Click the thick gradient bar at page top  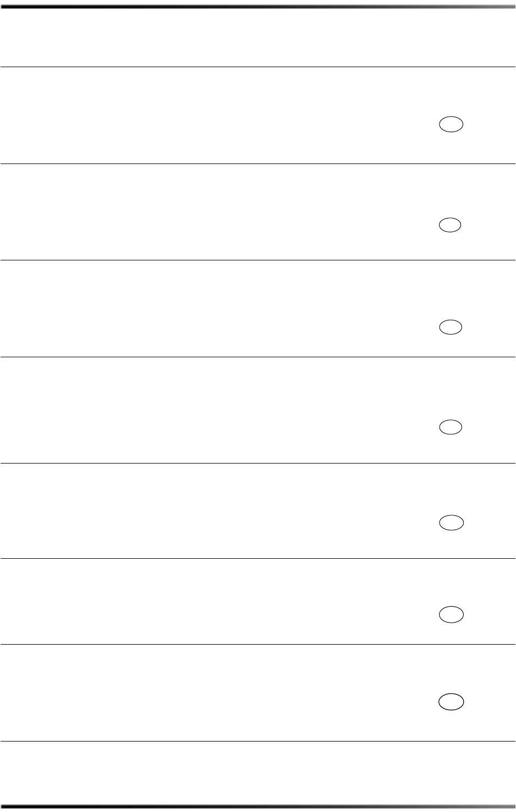(258, 6)
